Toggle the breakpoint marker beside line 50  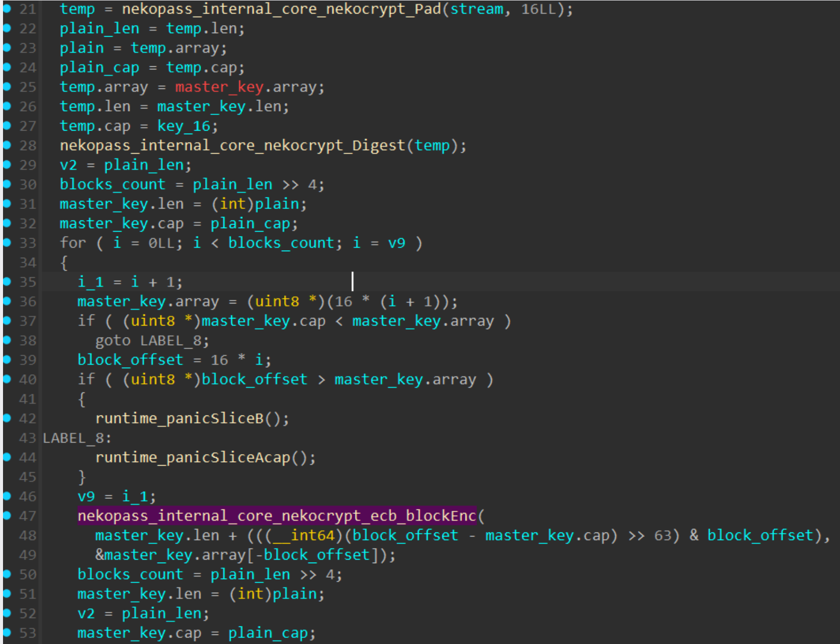(7, 574)
